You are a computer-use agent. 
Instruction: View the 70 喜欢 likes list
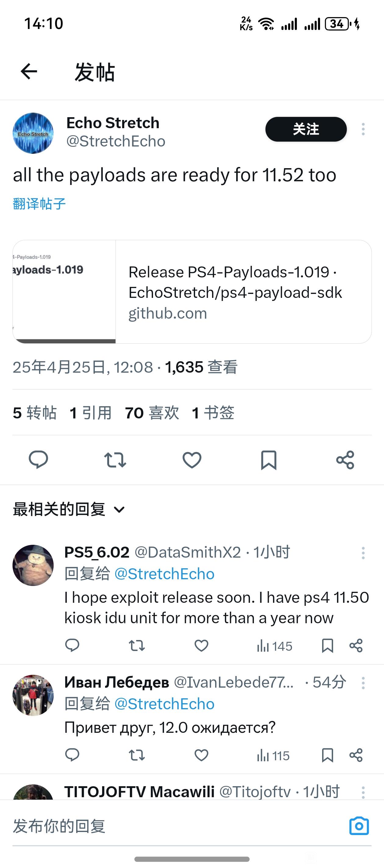(152, 413)
